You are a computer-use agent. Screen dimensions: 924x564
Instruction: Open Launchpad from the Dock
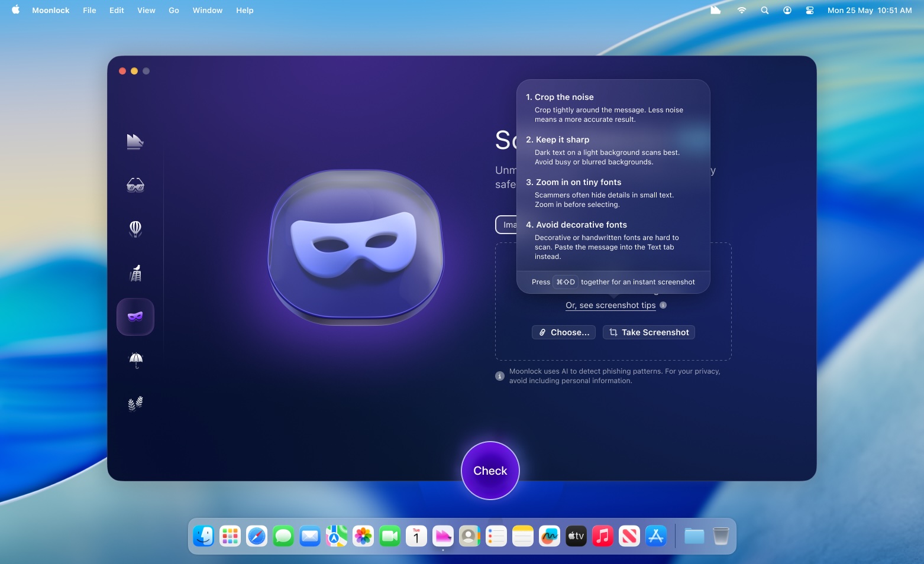[230, 536]
